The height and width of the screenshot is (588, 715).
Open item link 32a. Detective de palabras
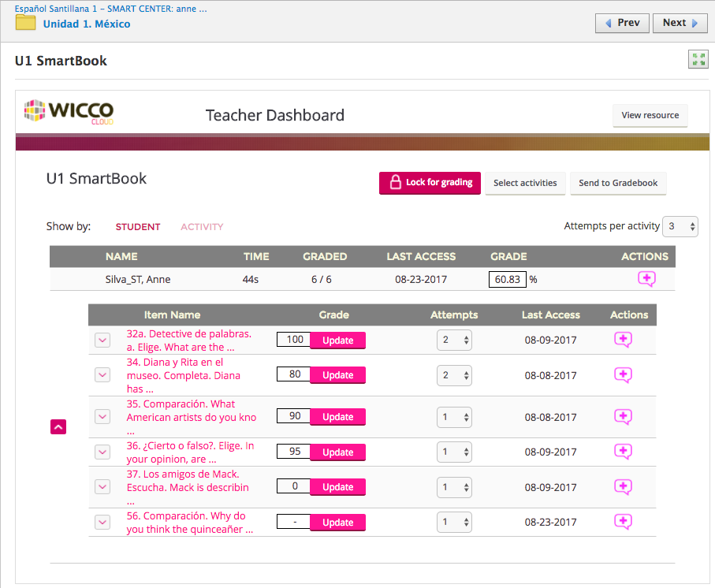point(188,341)
